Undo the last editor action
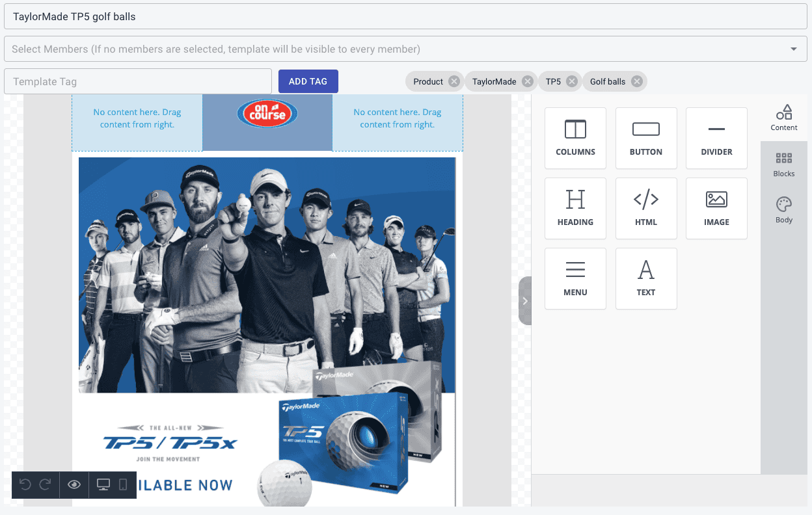 (x=25, y=484)
